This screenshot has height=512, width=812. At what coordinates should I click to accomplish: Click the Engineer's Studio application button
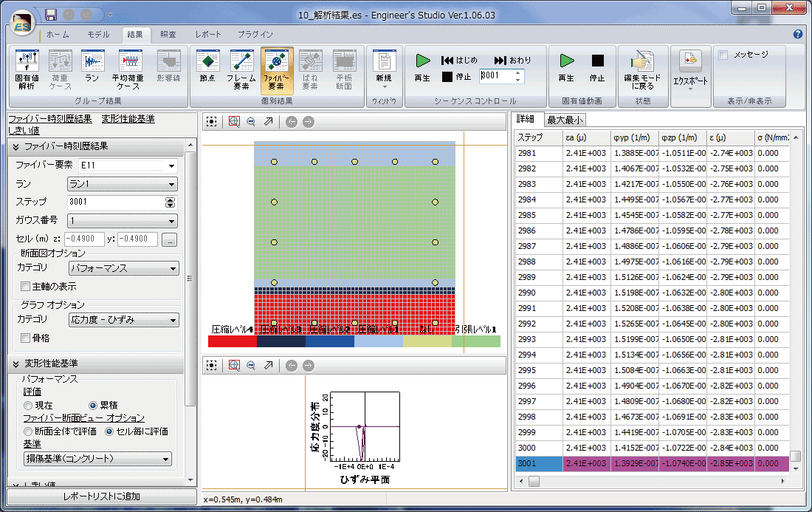click(x=22, y=24)
